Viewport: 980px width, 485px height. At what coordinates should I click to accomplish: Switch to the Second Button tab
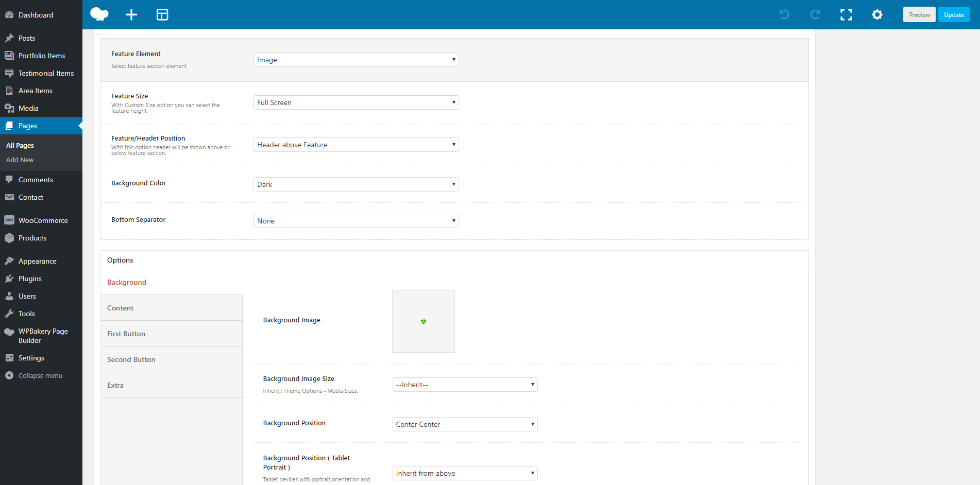click(172, 359)
